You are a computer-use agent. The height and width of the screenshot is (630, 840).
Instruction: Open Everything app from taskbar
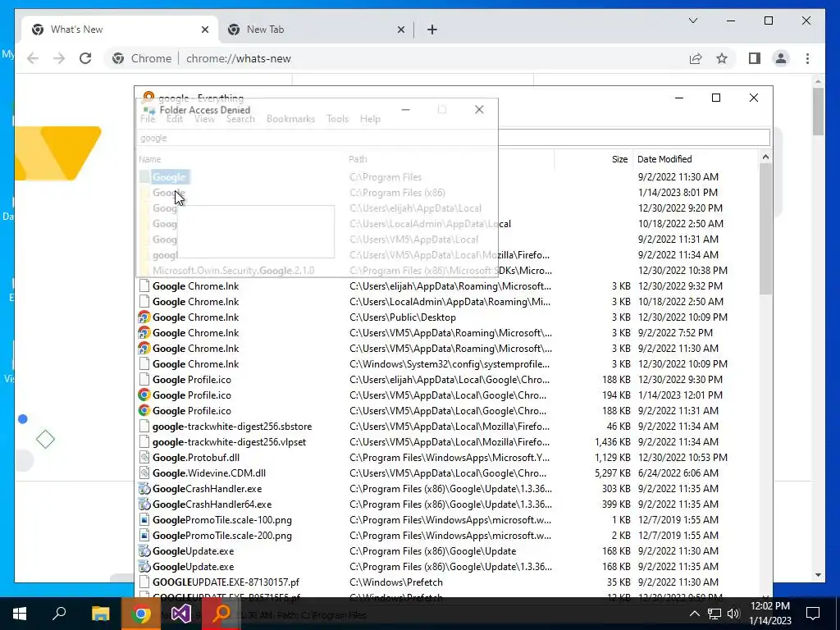[x=221, y=614]
